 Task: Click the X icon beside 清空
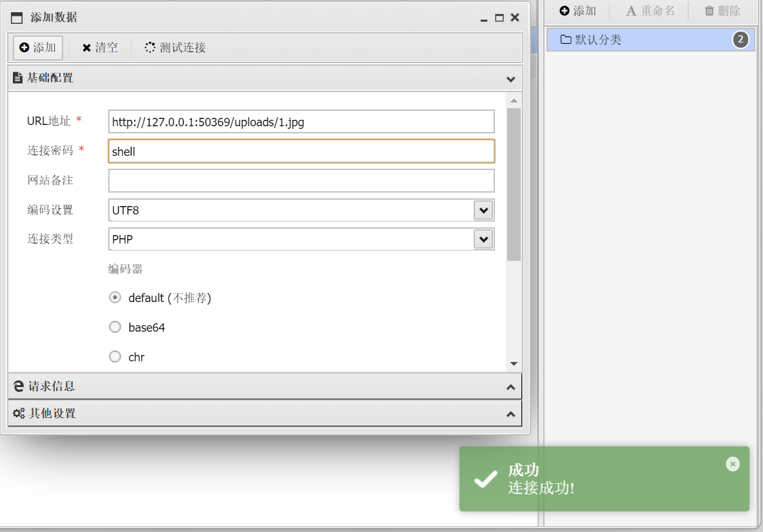pyautogui.click(x=86, y=48)
